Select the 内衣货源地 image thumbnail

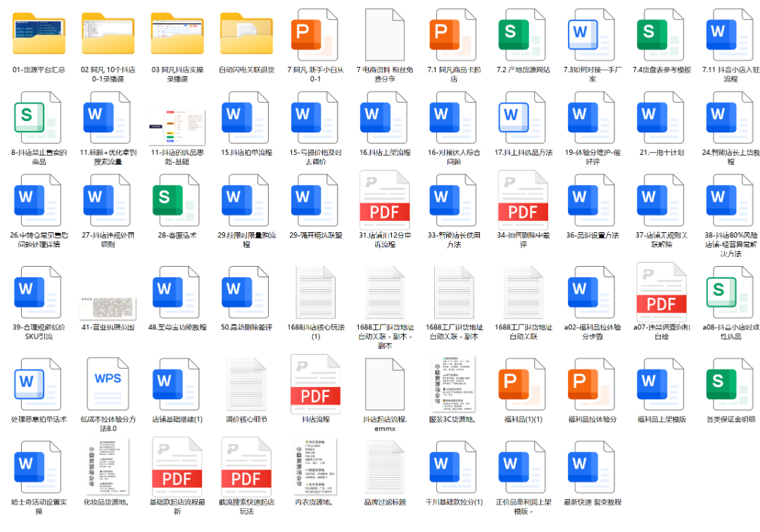point(315,466)
